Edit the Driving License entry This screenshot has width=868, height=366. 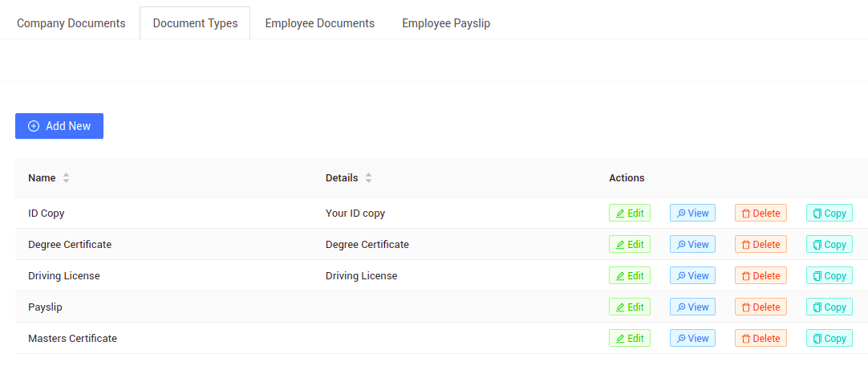tap(630, 276)
